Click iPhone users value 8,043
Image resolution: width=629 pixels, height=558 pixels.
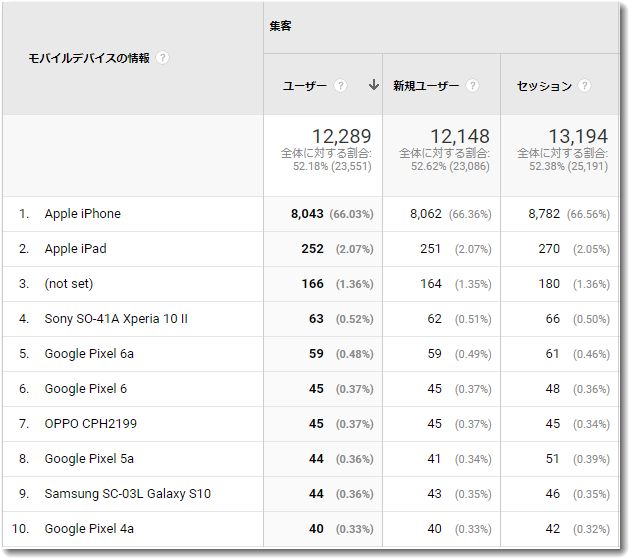[x=307, y=214]
